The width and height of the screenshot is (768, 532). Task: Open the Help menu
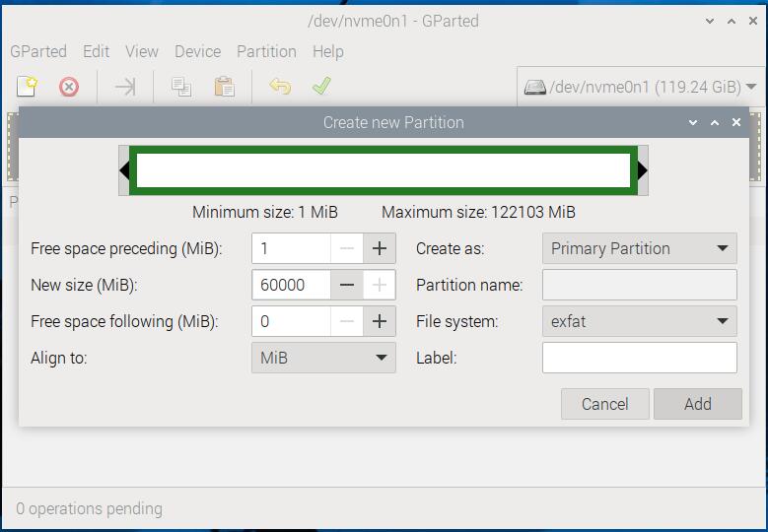click(328, 51)
